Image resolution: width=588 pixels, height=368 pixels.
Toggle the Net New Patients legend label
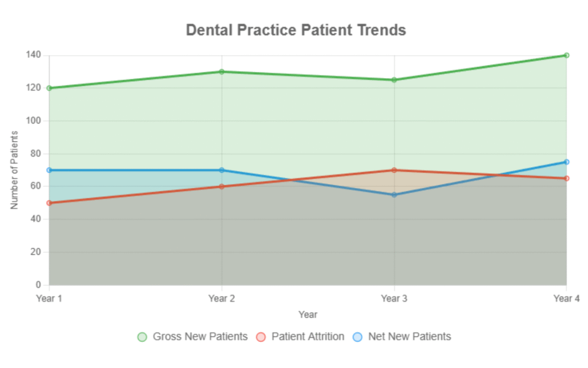(x=409, y=336)
